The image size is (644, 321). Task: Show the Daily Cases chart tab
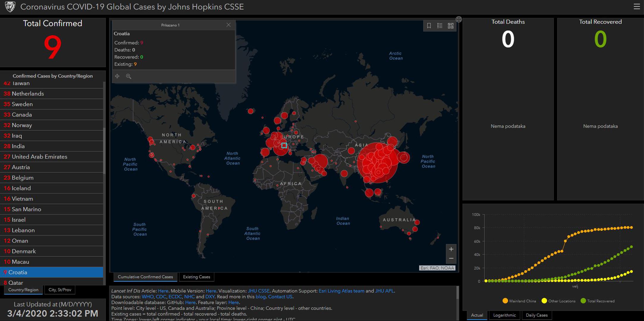[536, 315]
